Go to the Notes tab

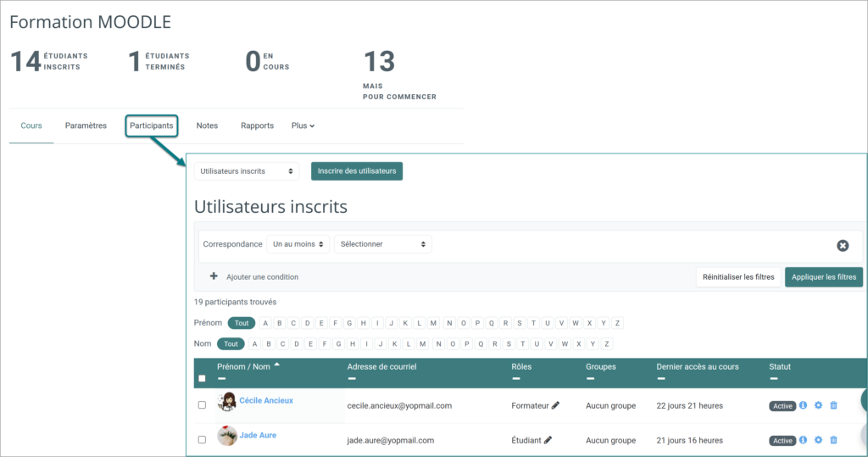pos(207,125)
